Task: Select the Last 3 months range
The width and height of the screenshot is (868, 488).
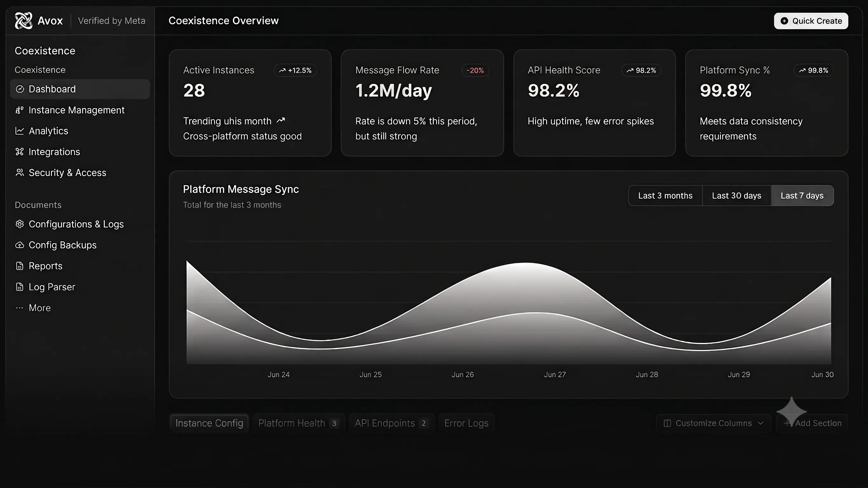Action: point(665,196)
